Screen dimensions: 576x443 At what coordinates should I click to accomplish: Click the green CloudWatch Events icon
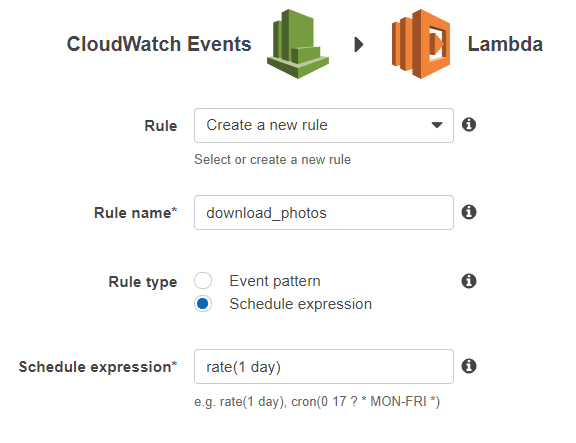(x=298, y=44)
